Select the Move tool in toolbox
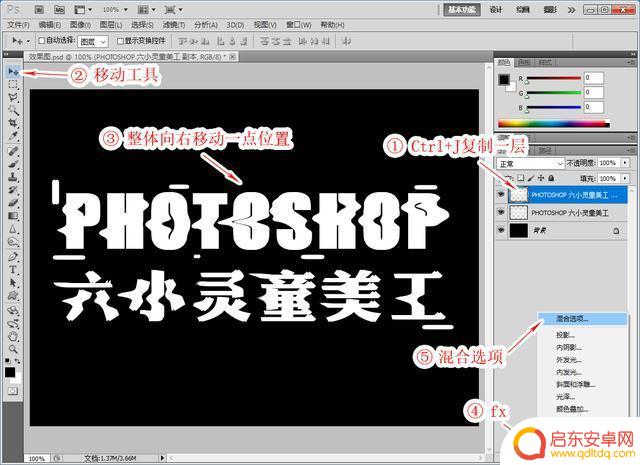The width and height of the screenshot is (640, 465). (13, 72)
